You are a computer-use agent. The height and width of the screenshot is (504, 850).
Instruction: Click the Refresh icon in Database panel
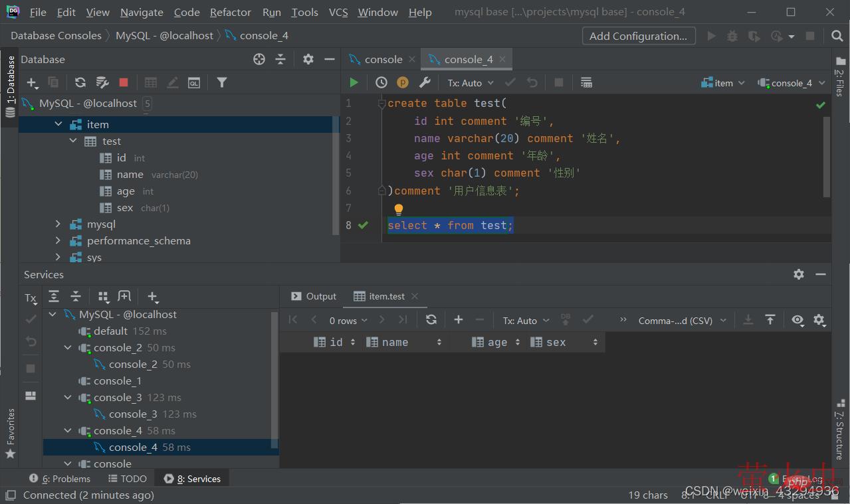(x=80, y=82)
